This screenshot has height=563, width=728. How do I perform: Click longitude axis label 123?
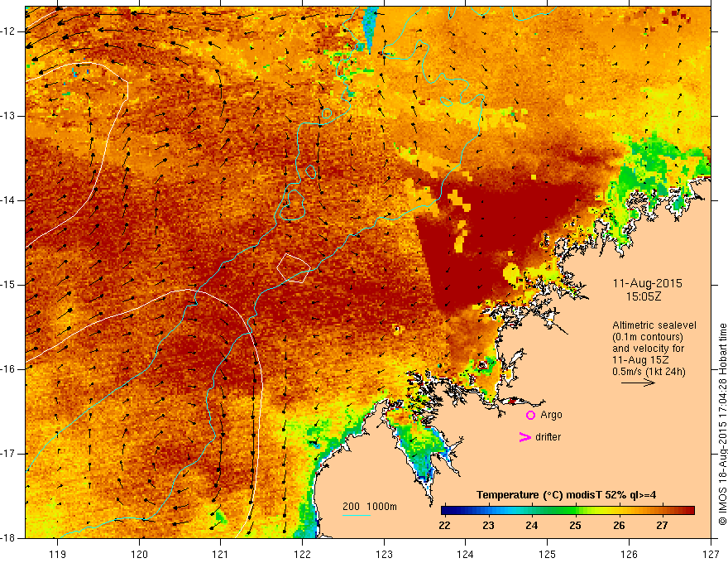384,554
